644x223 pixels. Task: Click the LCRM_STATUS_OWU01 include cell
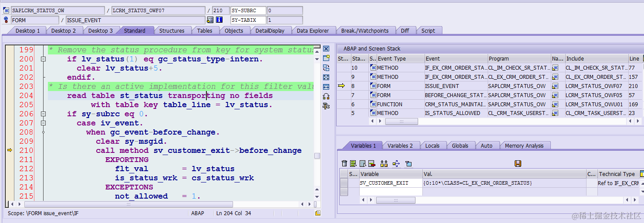pyautogui.click(x=596, y=104)
